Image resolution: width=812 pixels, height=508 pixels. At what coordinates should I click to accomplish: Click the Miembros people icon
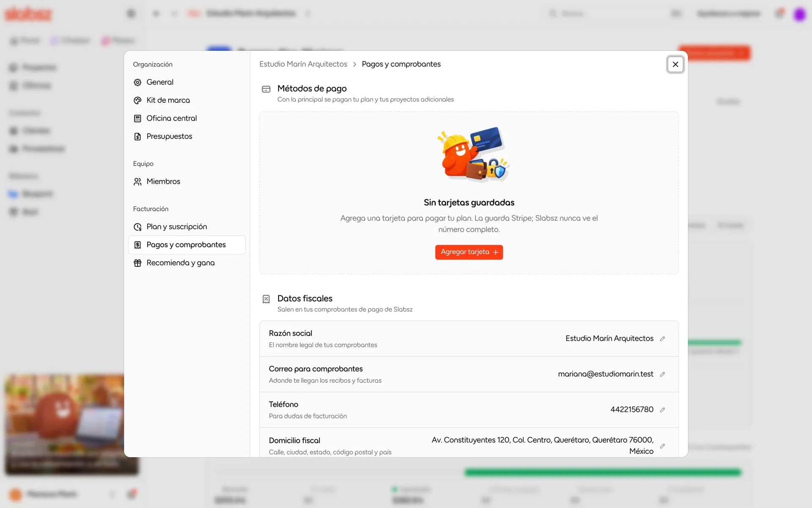(x=137, y=182)
